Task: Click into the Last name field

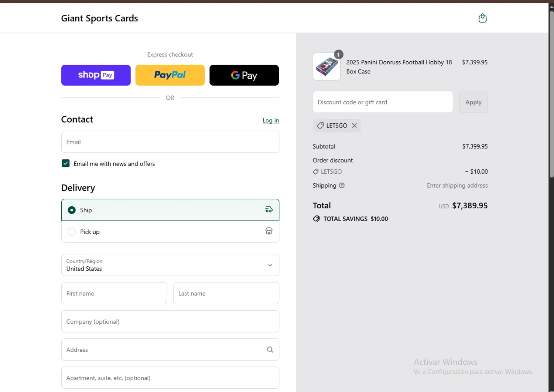Action: point(226,293)
